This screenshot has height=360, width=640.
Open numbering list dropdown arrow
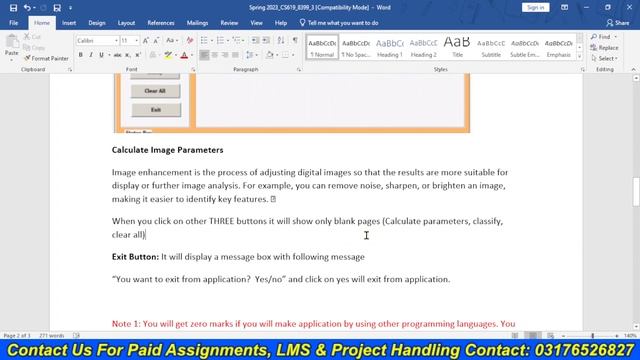(x=228, y=40)
